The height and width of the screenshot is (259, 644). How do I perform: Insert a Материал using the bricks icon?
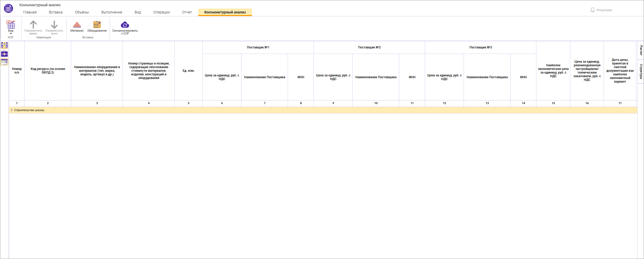point(77,25)
